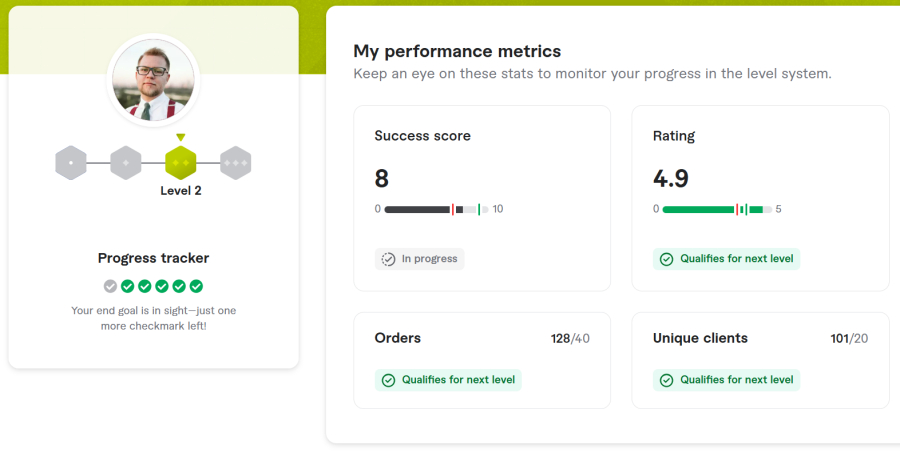Click the check icon in Orders qualifies badge

[x=388, y=380]
